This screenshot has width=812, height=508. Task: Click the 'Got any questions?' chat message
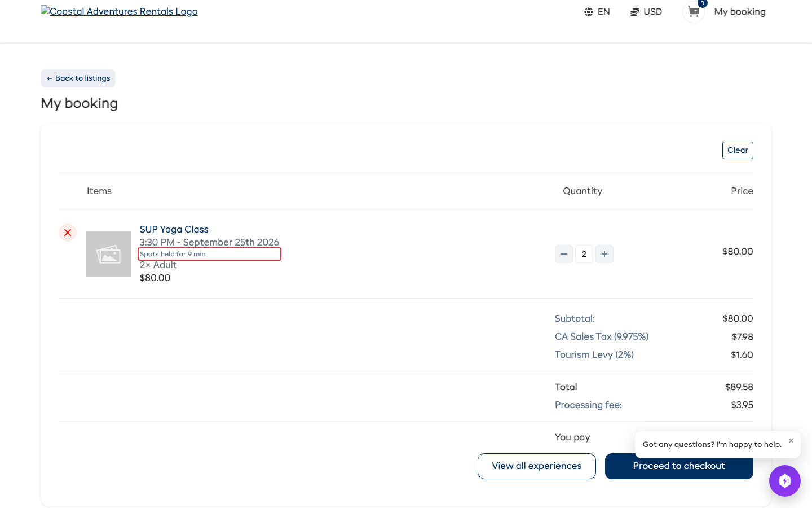pos(712,445)
